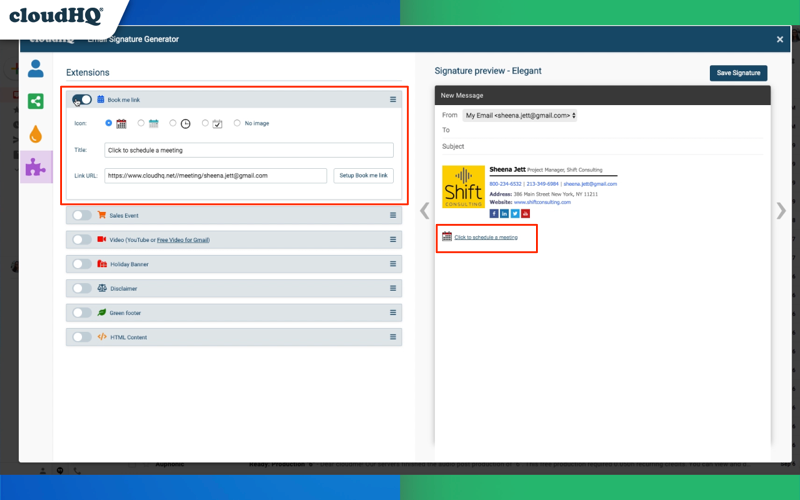Click the Save Signature button
Viewport: 800px width, 500px height.
738,73
